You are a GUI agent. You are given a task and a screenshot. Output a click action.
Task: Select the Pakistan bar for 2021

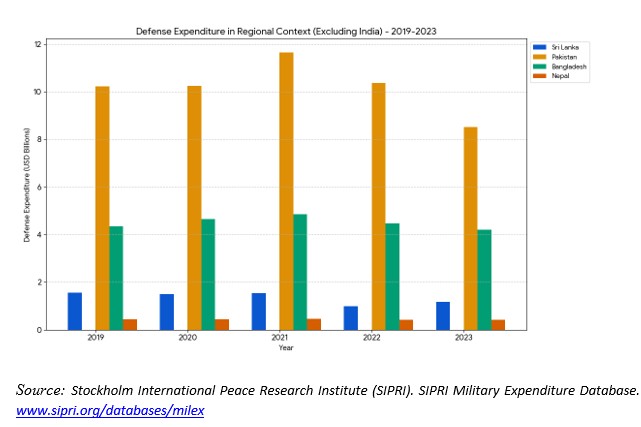(x=286, y=190)
